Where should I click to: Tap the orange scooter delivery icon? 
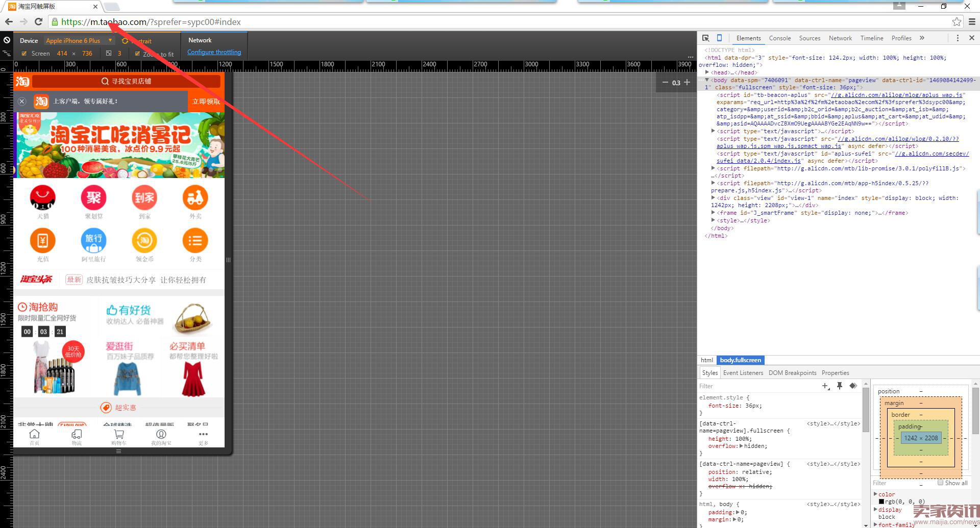tap(195, 197)
